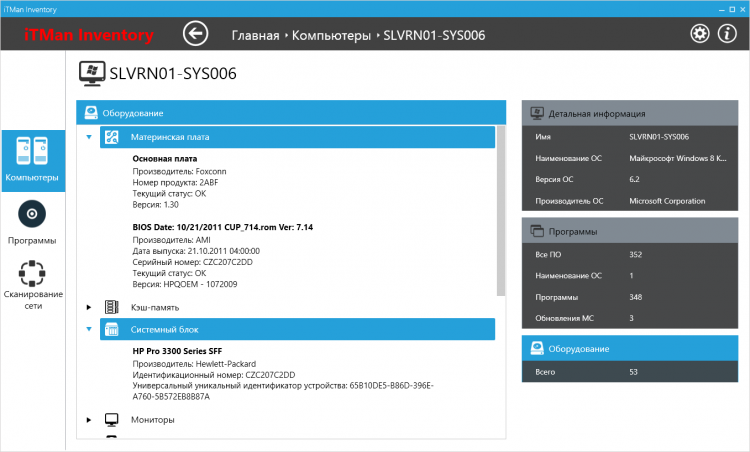750x452 pixels.
Task: Click BIOS Date 10/21/2011 heading
Action: [222, 227]
